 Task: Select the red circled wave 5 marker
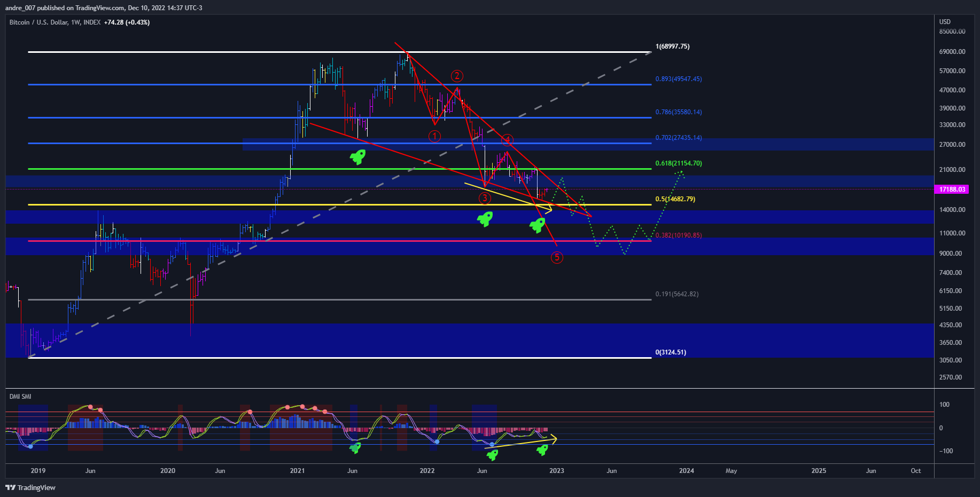557,258
